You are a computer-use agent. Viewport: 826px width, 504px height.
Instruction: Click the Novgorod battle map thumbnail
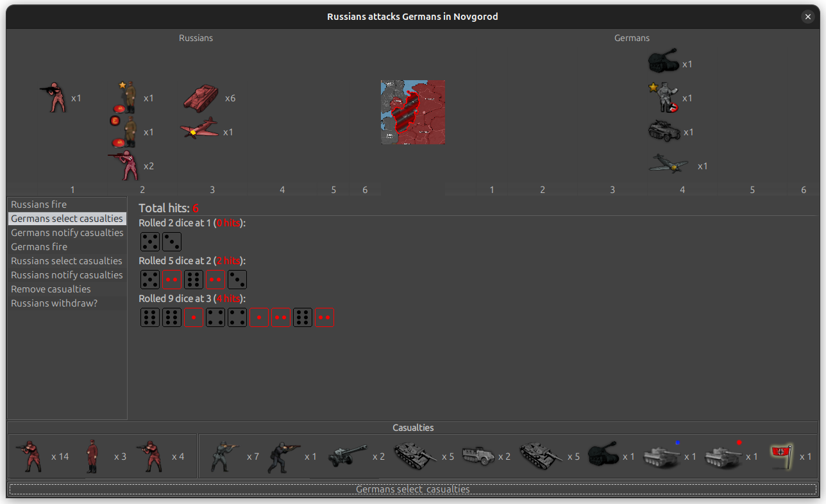coord(412,112)
